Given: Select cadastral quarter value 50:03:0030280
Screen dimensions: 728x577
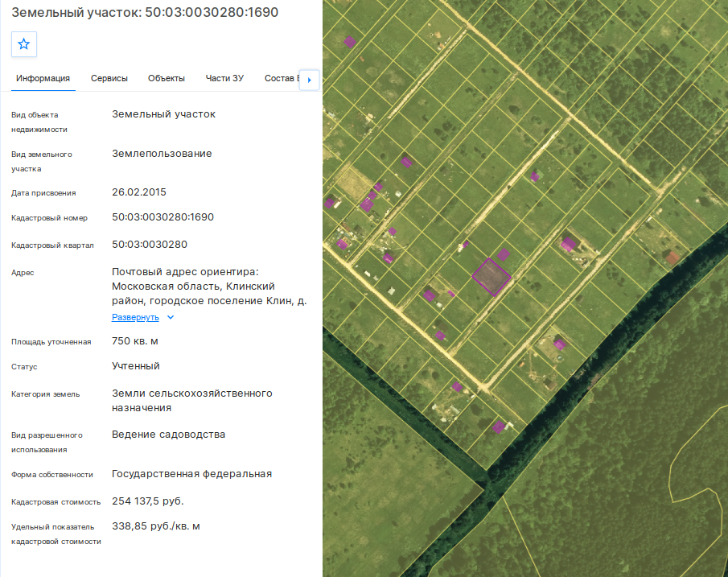Looking at the screenshot, I should coord(150,245).
